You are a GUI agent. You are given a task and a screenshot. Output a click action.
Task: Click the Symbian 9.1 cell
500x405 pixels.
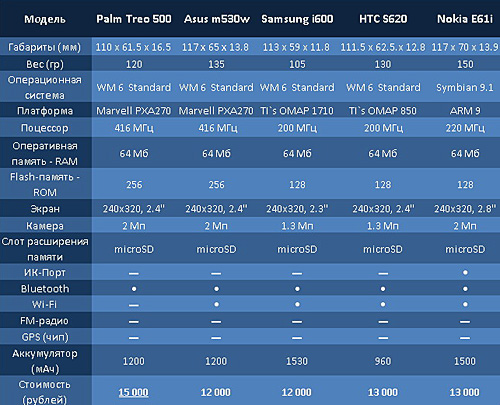tap(465, 88)
